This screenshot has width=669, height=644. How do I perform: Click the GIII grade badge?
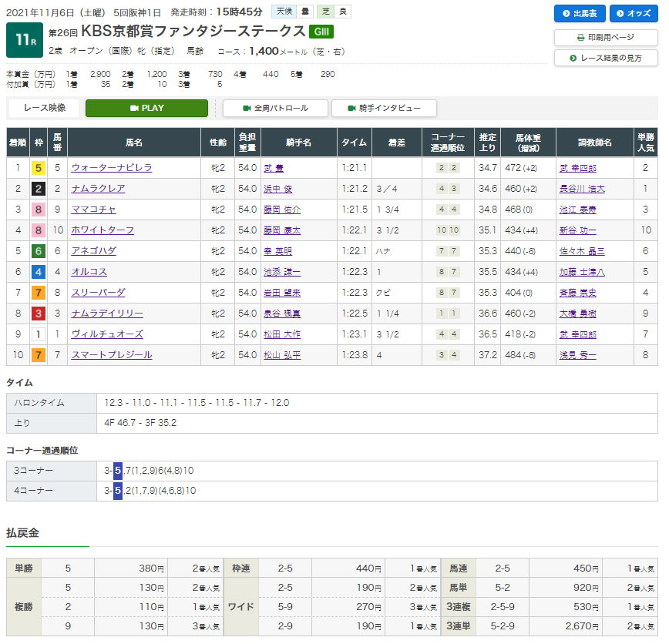click(321, 32)
